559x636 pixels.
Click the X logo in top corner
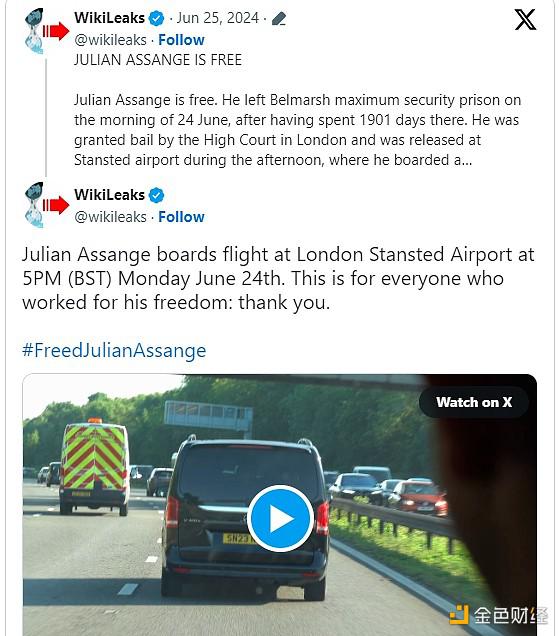coord(525,19)
